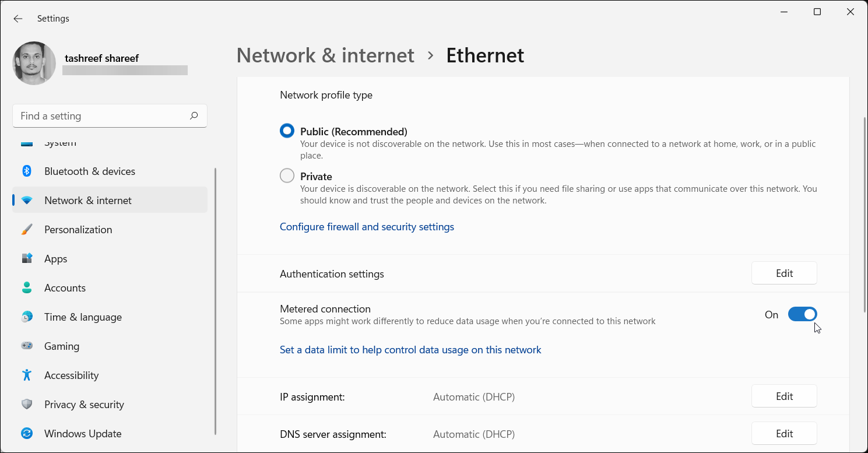Open the Apps section icon
Screen dimensions: 868x453
(x=27, y=258)
